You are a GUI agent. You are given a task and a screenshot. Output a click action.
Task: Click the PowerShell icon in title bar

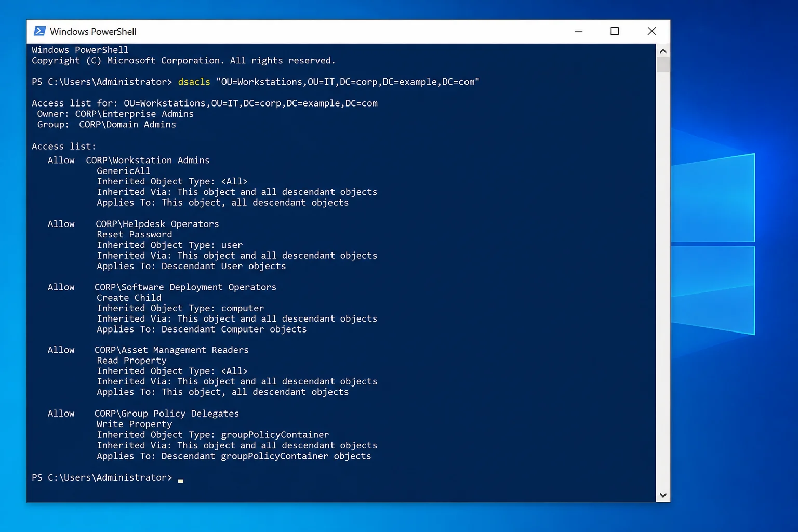click(39, 31)
